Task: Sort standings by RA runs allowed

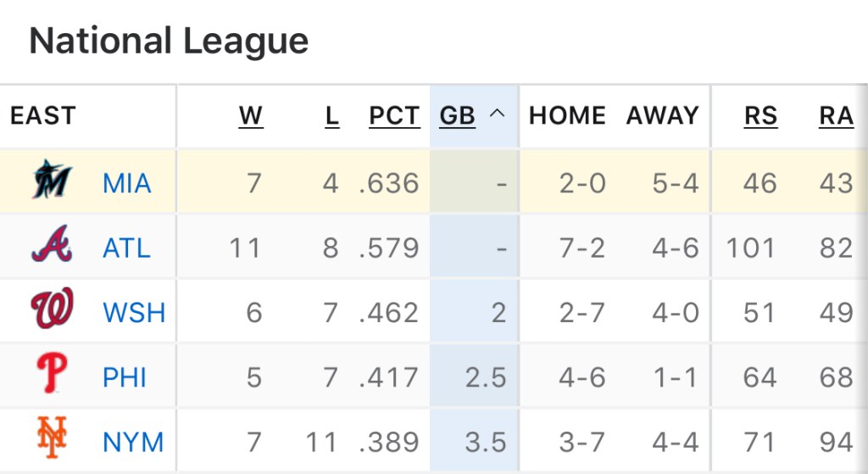Action: point(836,116)
